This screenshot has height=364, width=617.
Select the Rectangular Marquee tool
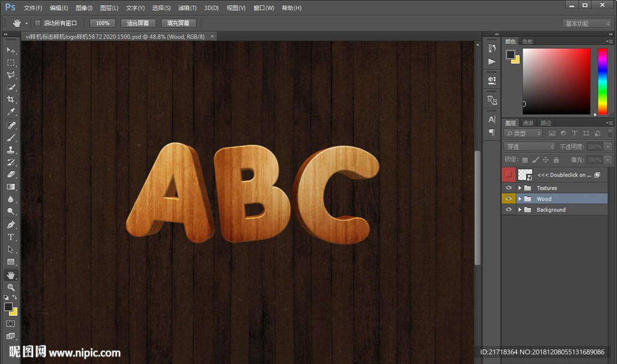pos(11,63)
